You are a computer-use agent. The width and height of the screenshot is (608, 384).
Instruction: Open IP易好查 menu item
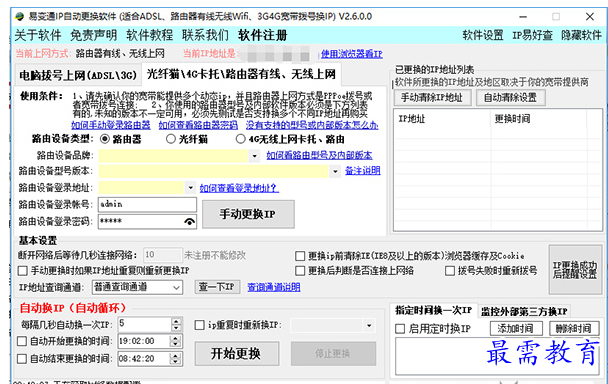532,35
